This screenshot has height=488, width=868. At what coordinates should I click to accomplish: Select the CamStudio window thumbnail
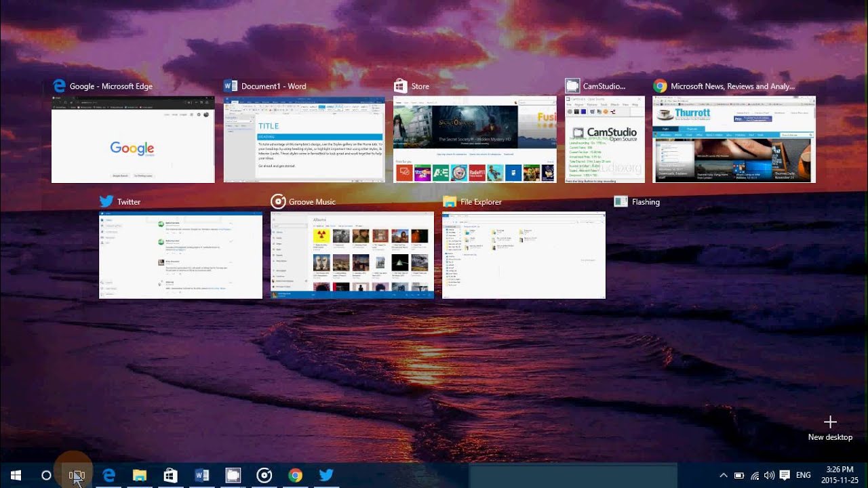(x=605, y=140)
